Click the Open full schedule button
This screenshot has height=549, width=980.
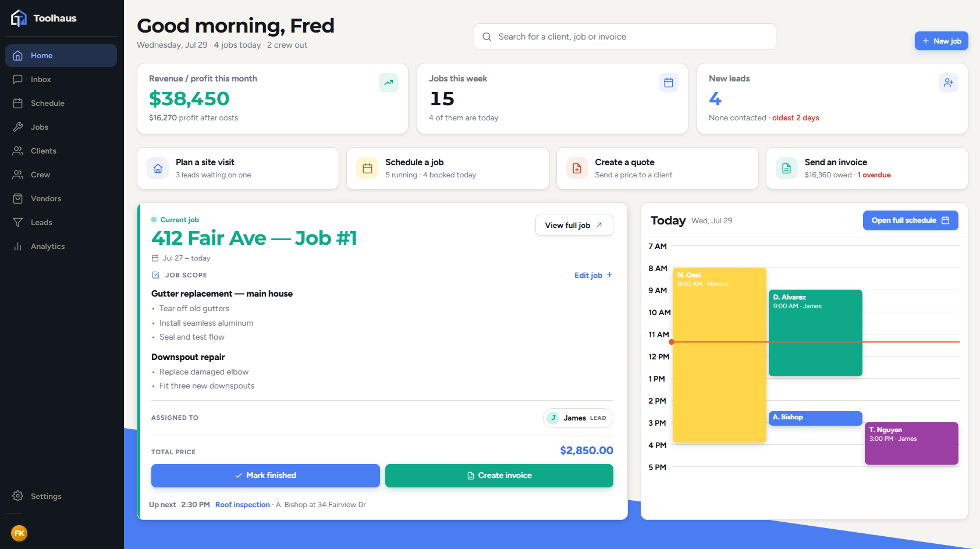pos(910,220)
